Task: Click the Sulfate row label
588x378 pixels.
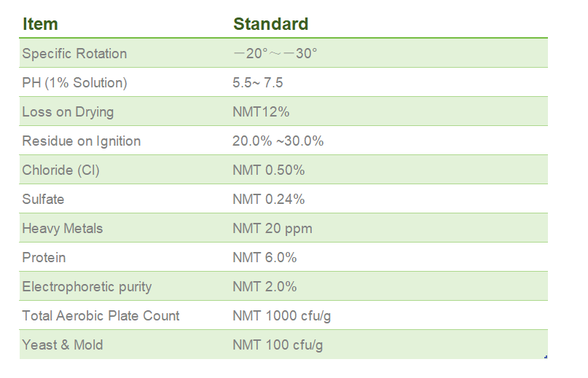Action: coord(43,200)
